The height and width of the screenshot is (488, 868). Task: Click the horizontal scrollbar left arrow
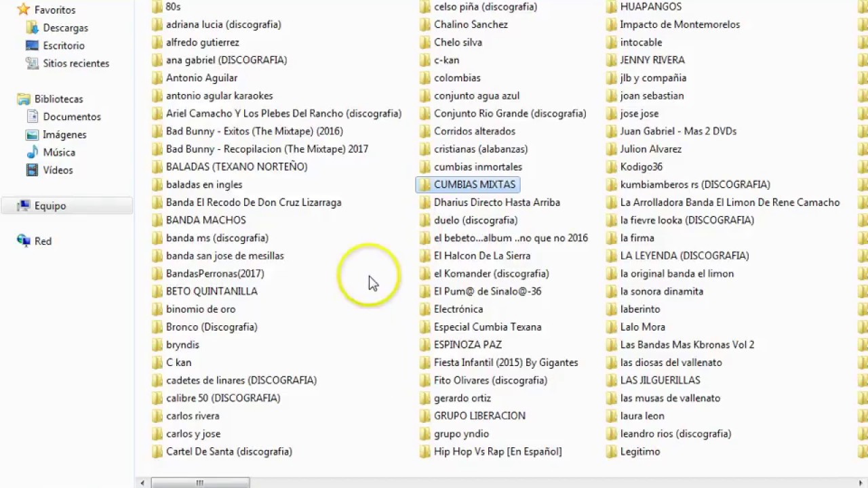[142, 483]
